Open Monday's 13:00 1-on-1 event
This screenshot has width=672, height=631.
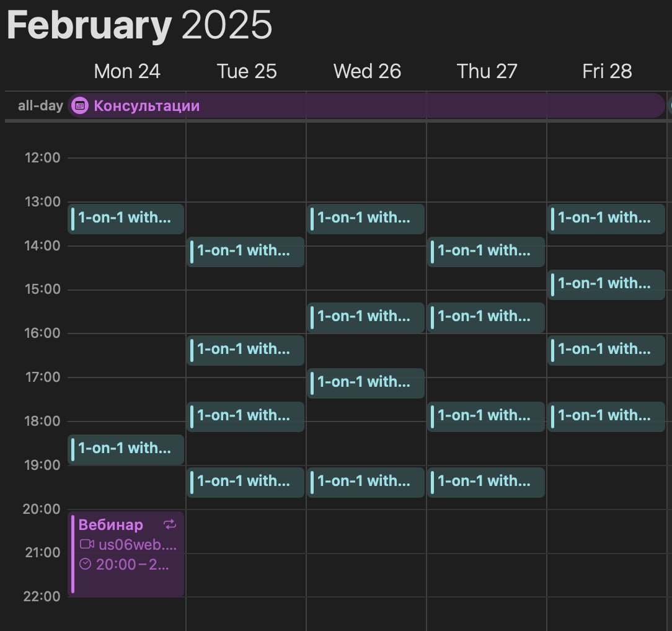[126, 219]
